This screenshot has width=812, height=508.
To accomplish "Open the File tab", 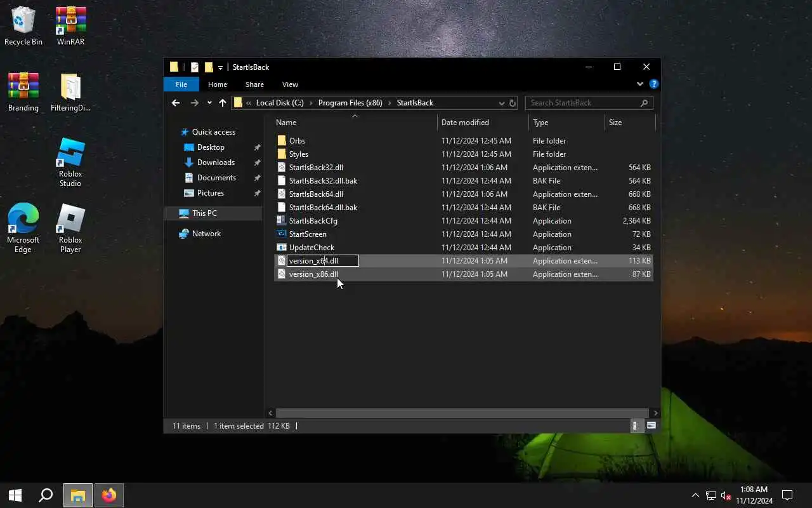I will point(181,84).
